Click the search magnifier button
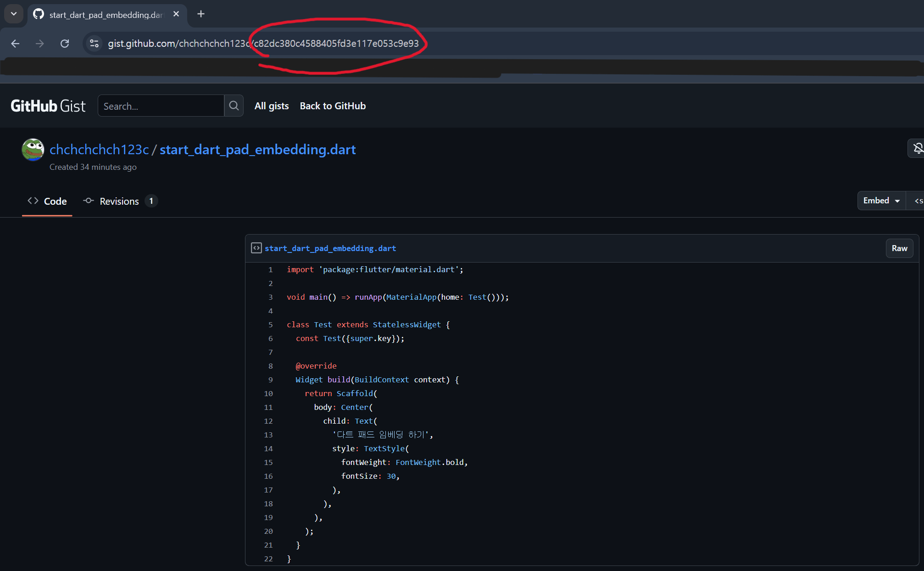Screen dimensions: 924x571 tap(234, 106)
